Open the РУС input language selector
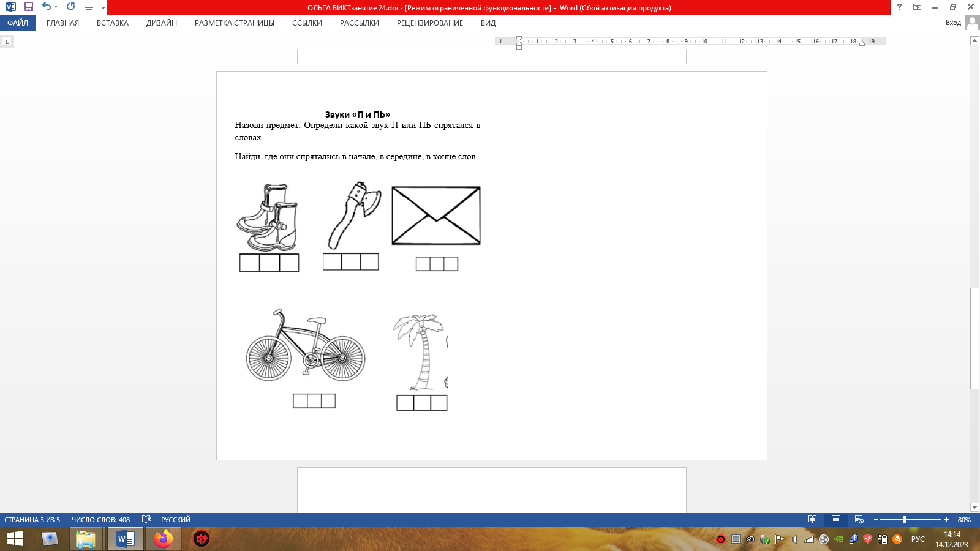The image size is (980, 551). coord(918,539)
